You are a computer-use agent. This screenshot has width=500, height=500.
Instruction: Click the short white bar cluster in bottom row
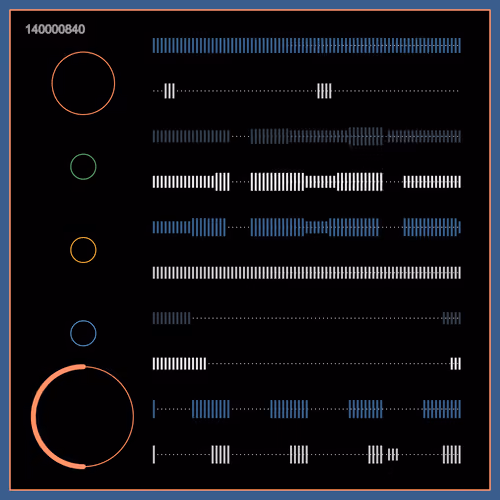393,454
